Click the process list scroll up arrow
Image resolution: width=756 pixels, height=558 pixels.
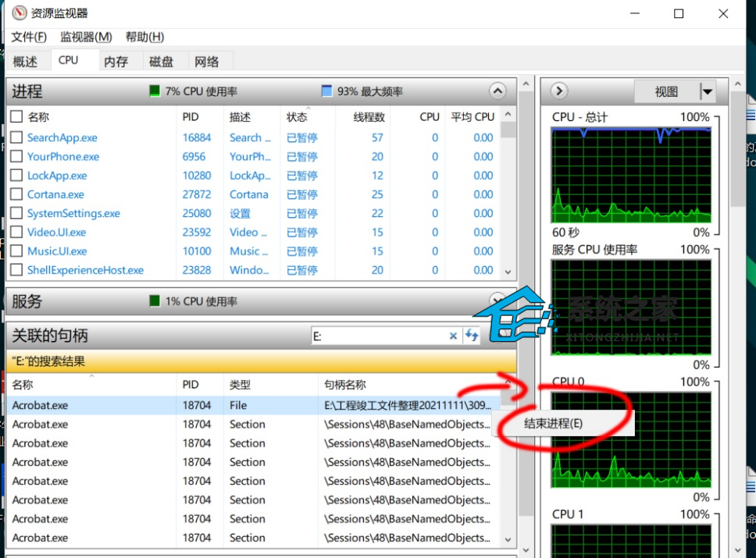(508, 116)
